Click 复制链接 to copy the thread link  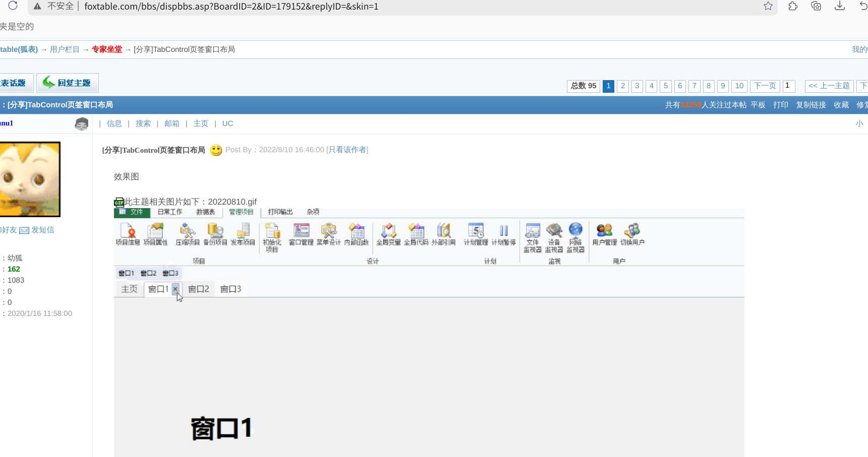click(811, 105)
